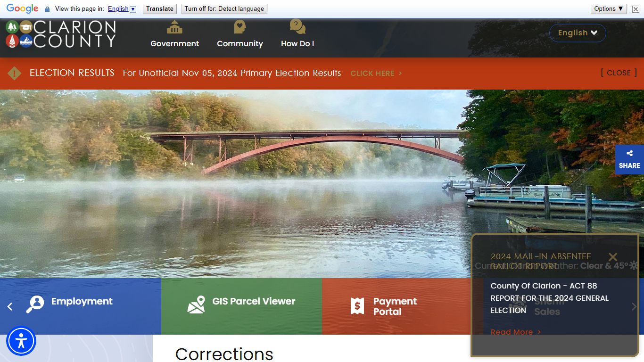This screenshot has width=644, height=362.
Task: Open the Payment Portal link
Action: tap(403, 306)
